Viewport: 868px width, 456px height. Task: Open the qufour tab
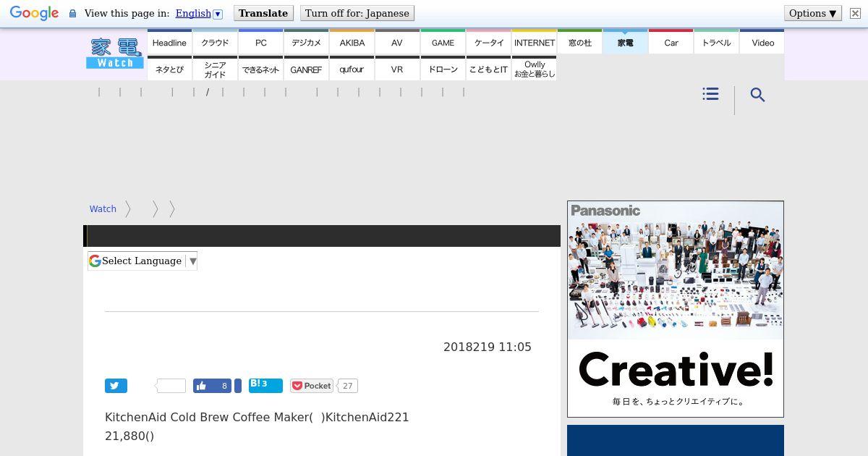coord(352,69)
